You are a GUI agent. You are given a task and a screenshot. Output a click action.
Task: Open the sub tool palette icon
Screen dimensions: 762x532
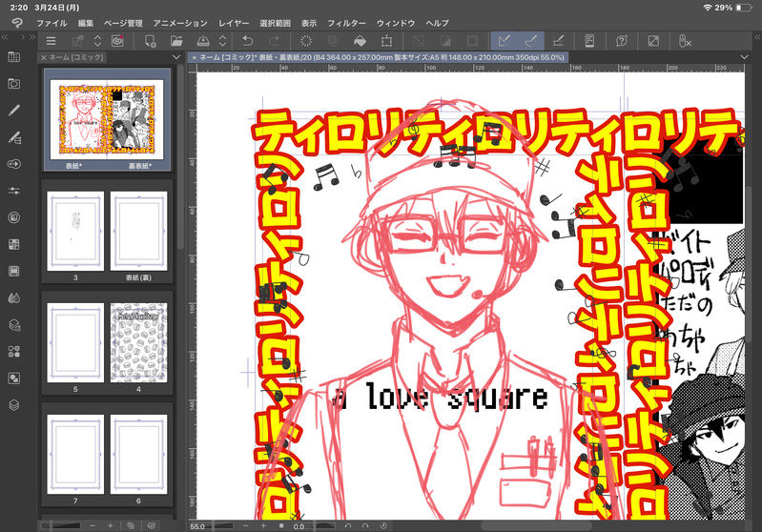(x=14, y=137)
